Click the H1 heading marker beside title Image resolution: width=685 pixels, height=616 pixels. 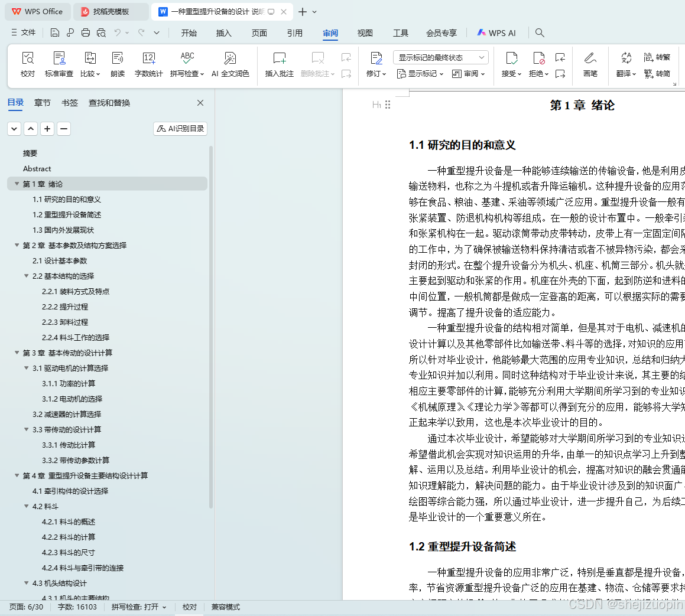(376, 105)
